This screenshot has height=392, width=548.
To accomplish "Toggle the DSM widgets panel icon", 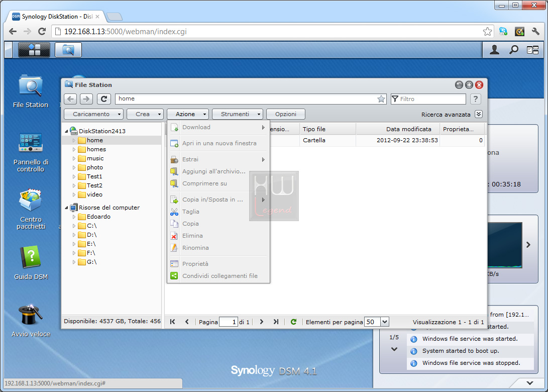I will point(532,50).
